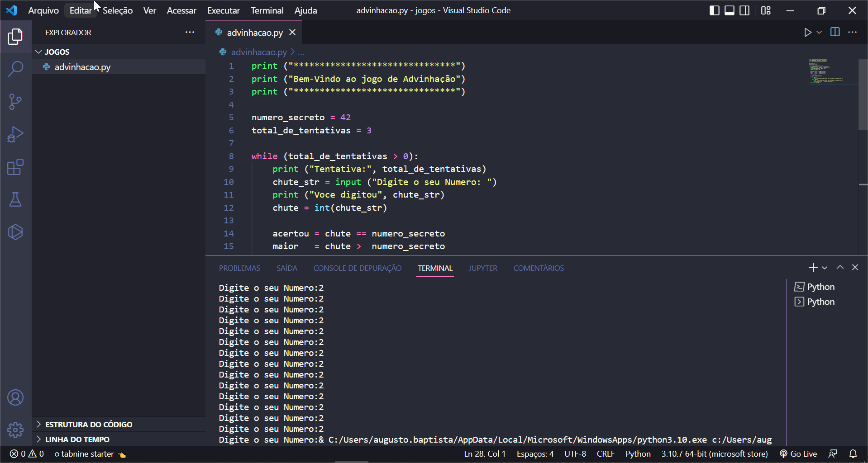This screenshot has height=463, width=868.
Task: Change encoding UTF-8
Action: click(x=575, y=454)
